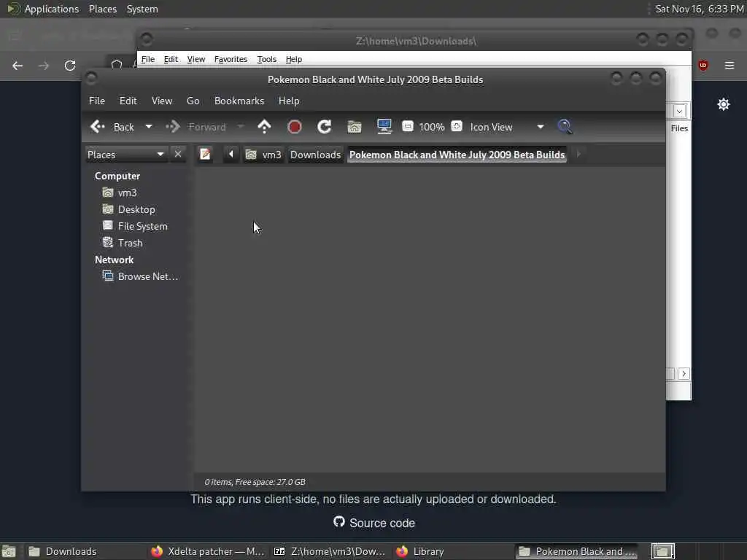Switch to Xdelta patcher Firefox taskbar entry

(x=208, y=551)
